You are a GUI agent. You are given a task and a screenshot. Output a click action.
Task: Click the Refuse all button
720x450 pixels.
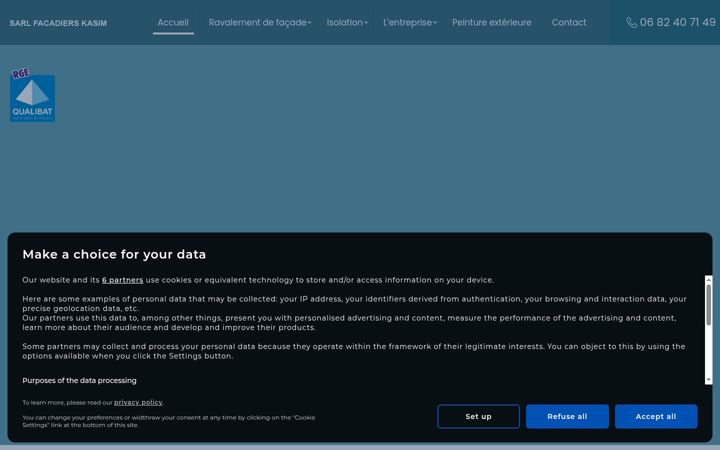(x=567, y=416)
